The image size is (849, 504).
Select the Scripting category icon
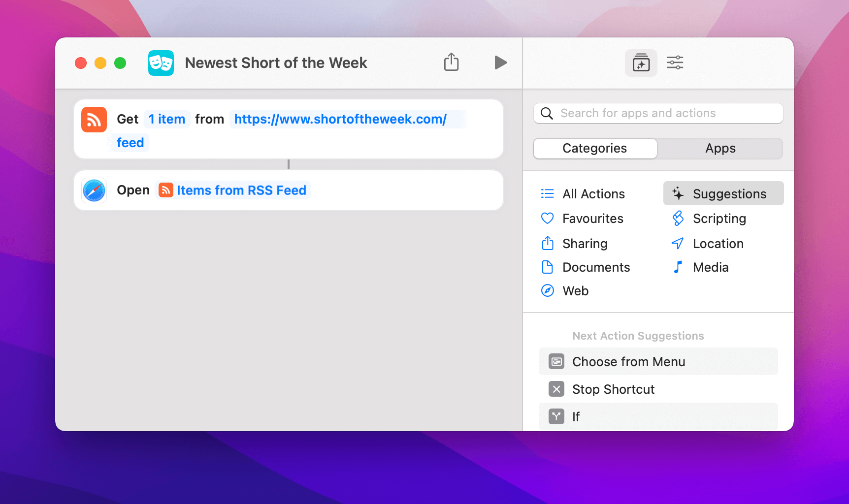click(x=679, y=218)
